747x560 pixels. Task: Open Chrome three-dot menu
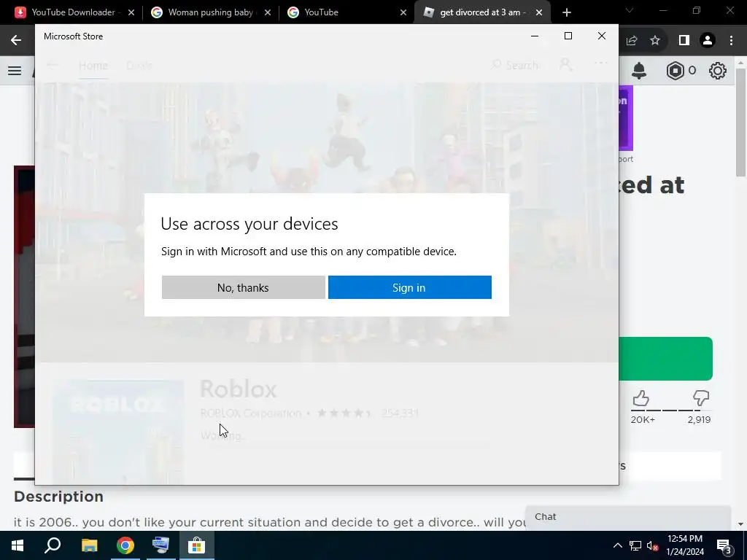pos(731,41)
